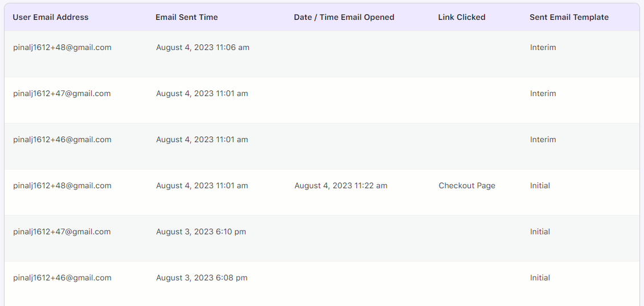Click the User Email Address column header

click(51, 17)
